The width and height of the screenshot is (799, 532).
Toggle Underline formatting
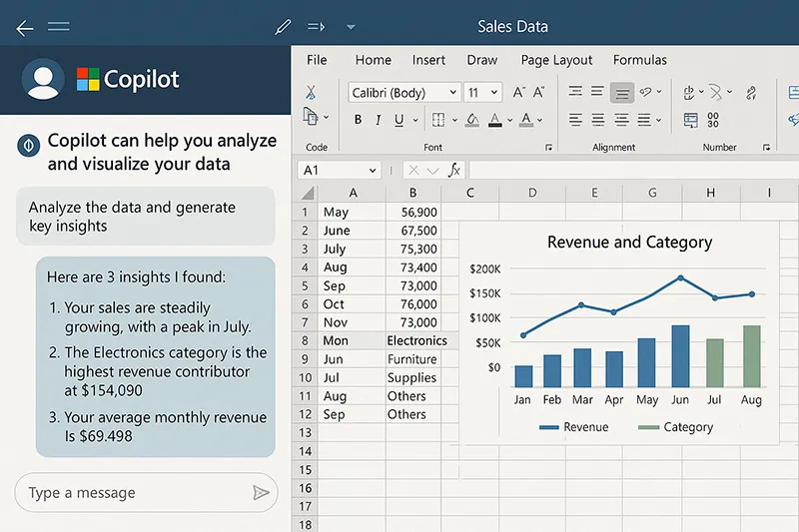(399, 120)
